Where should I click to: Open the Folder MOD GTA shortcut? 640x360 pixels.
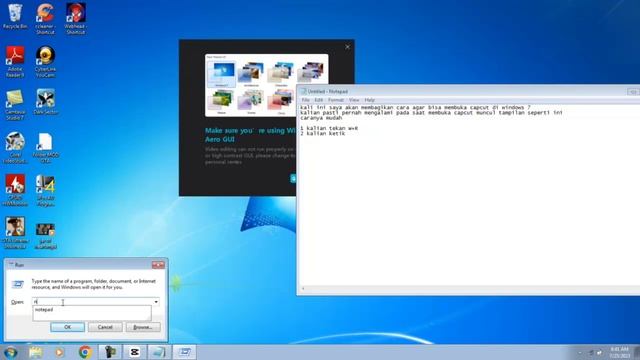(x=45, y=148)
